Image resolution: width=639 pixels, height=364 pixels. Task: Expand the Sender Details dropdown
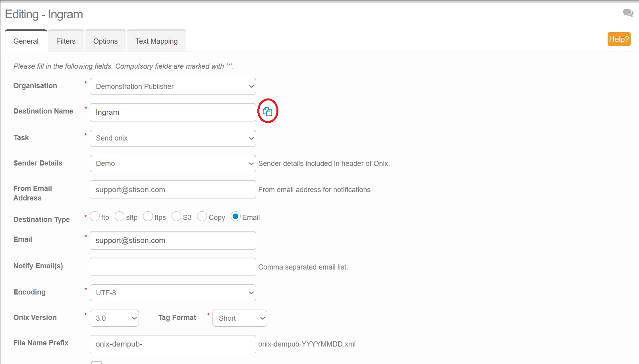[173, 164]
